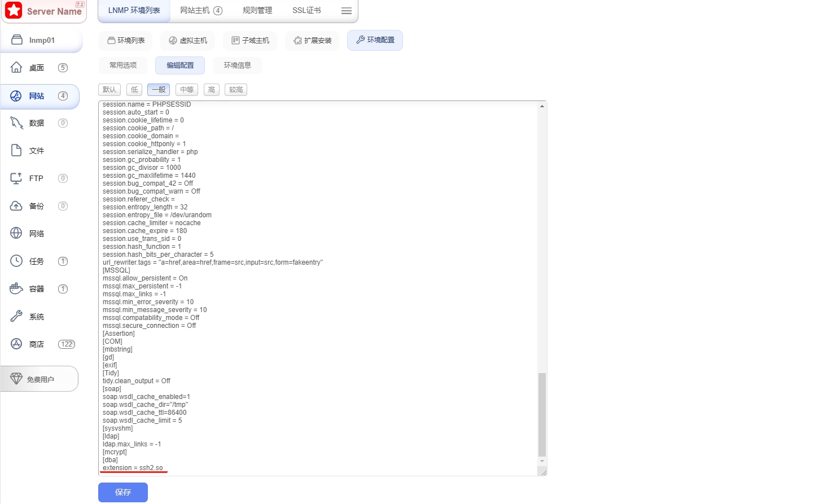
Task: Open the 网络 globe icon in sidebar
Action: click(17, 234)
